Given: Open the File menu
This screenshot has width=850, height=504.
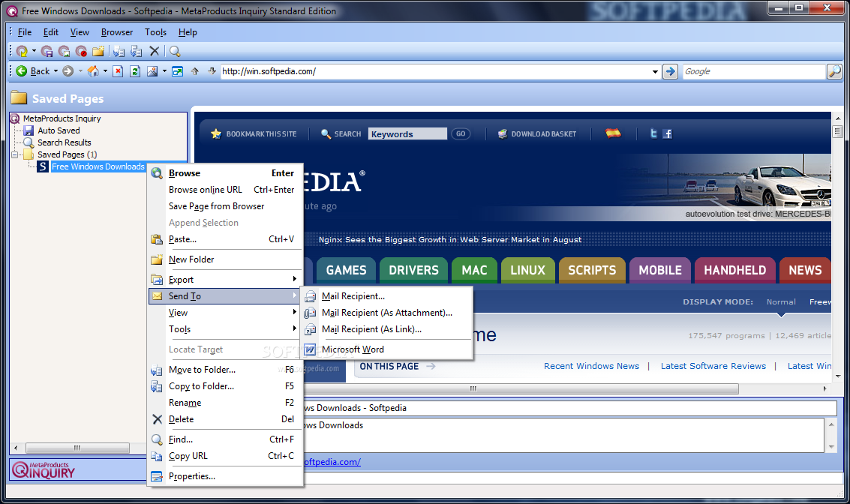Looking at the screenshot, I should click(x=25, y=32).
